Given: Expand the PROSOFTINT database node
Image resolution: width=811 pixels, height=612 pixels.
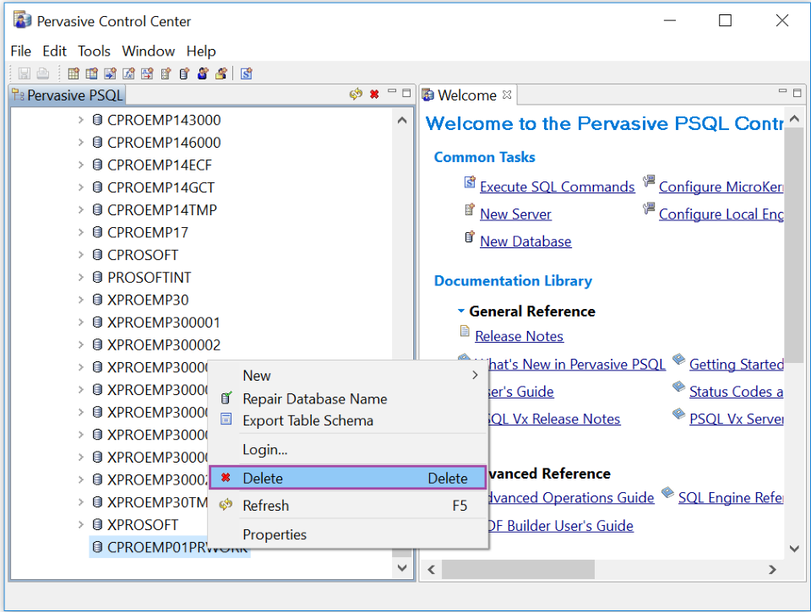Looking at the screenshot, I should [81, 277].
